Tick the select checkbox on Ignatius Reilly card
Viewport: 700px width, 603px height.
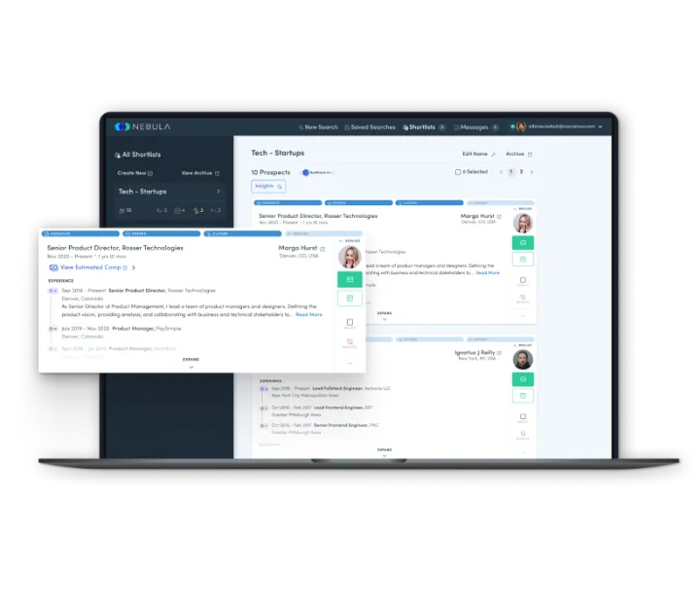523,416
